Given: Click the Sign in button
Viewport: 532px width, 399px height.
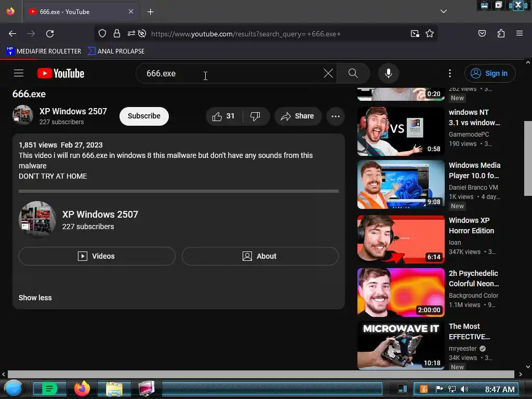Looking at the screenshot, I should [489, 73].
